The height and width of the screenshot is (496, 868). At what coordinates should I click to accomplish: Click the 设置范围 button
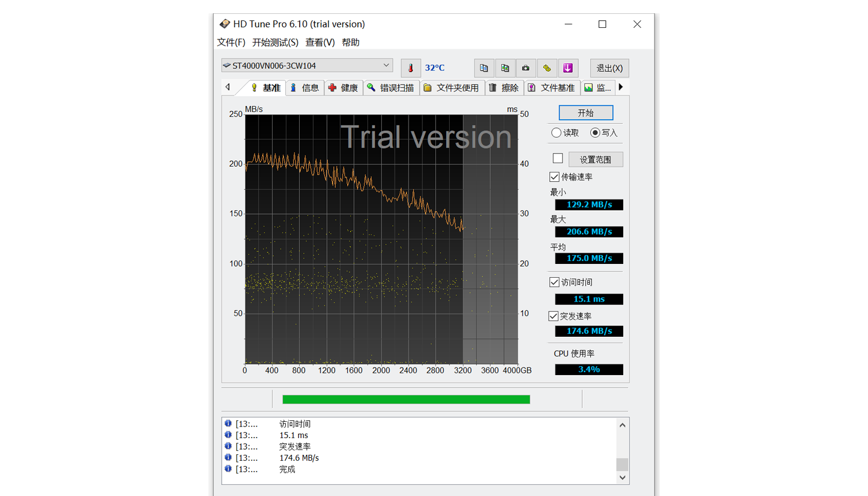[x=595, y=159]
